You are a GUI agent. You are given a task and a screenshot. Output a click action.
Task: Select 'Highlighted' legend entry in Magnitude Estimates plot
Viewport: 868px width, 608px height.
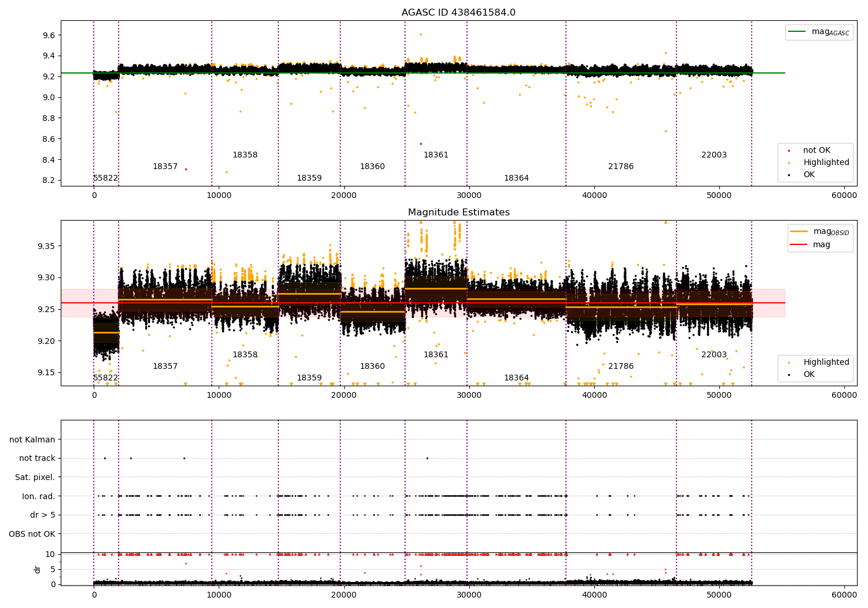point(826,362)
